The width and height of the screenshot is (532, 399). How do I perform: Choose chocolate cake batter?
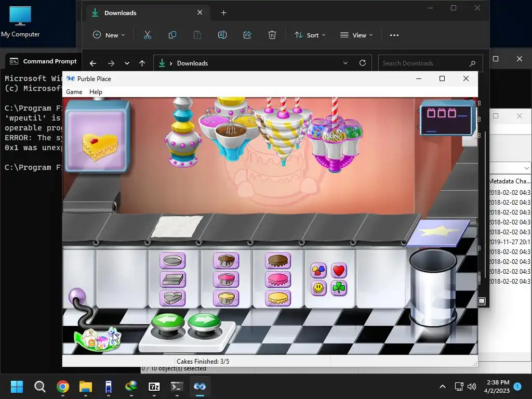226,261
